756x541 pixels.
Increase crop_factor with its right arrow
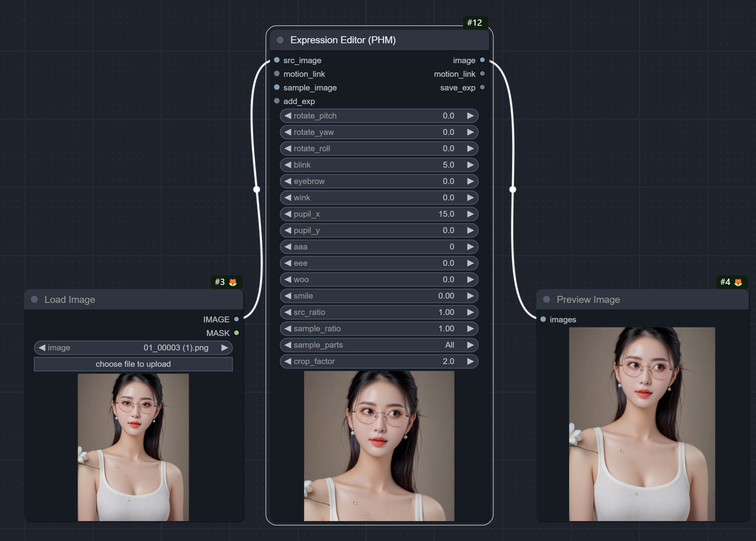tap(470, 361)
